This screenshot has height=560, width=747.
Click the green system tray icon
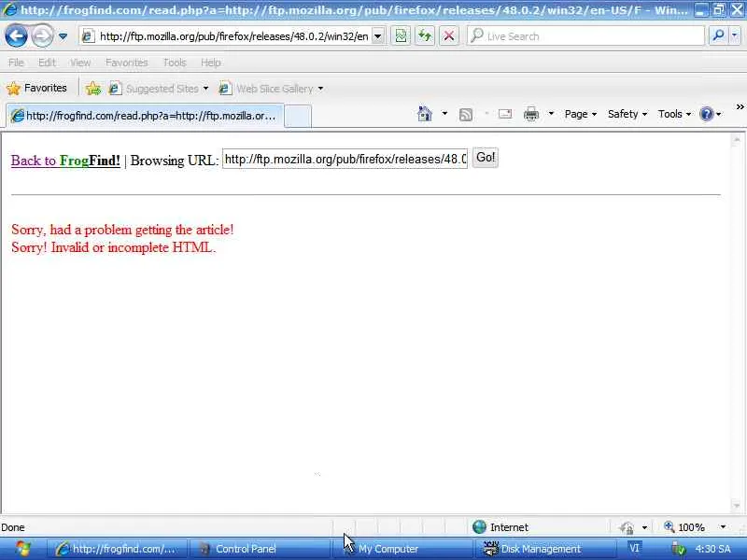[x=679, y=549]
